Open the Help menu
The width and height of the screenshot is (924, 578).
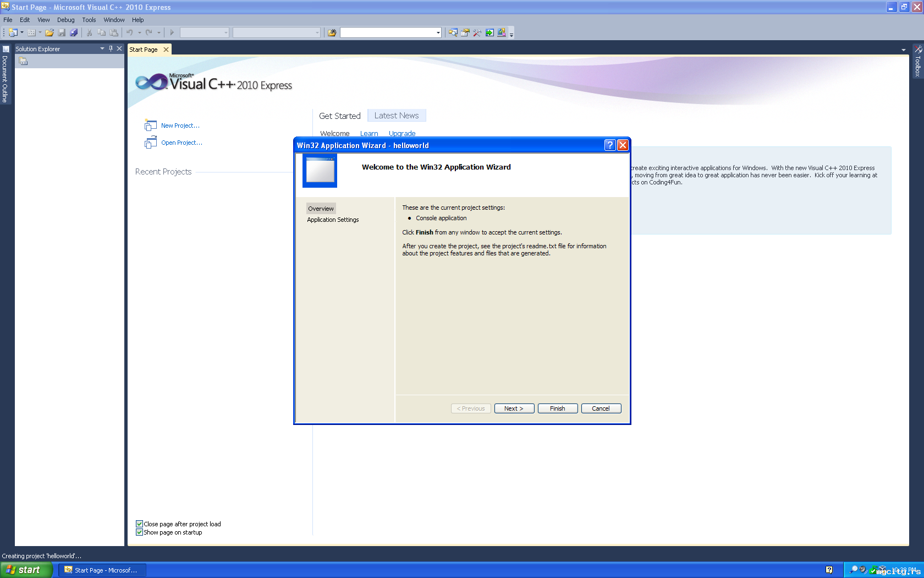pos(138,20)
